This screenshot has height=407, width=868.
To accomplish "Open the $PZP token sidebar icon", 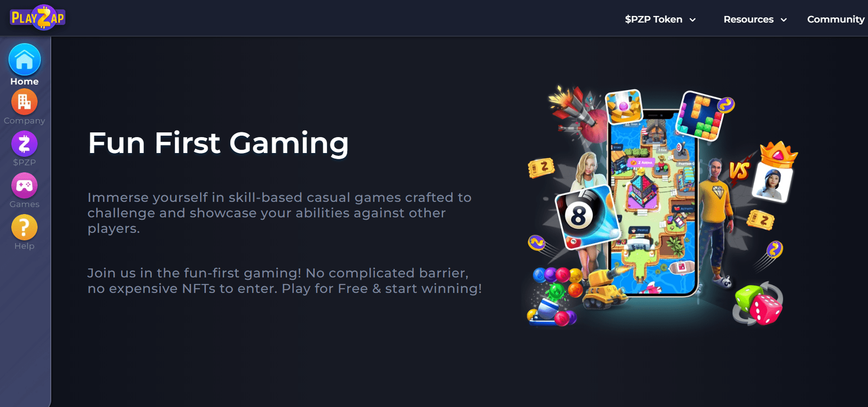I will 24,143.
